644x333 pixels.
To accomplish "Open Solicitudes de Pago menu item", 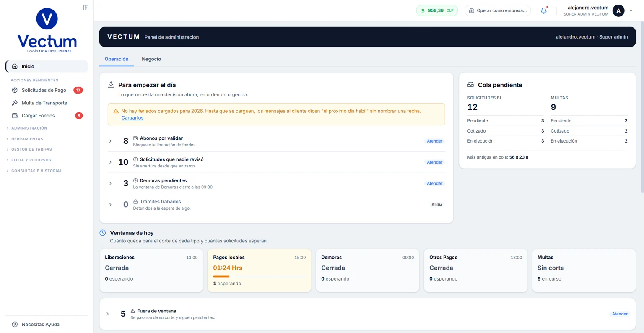I will (x=47, y=90).
